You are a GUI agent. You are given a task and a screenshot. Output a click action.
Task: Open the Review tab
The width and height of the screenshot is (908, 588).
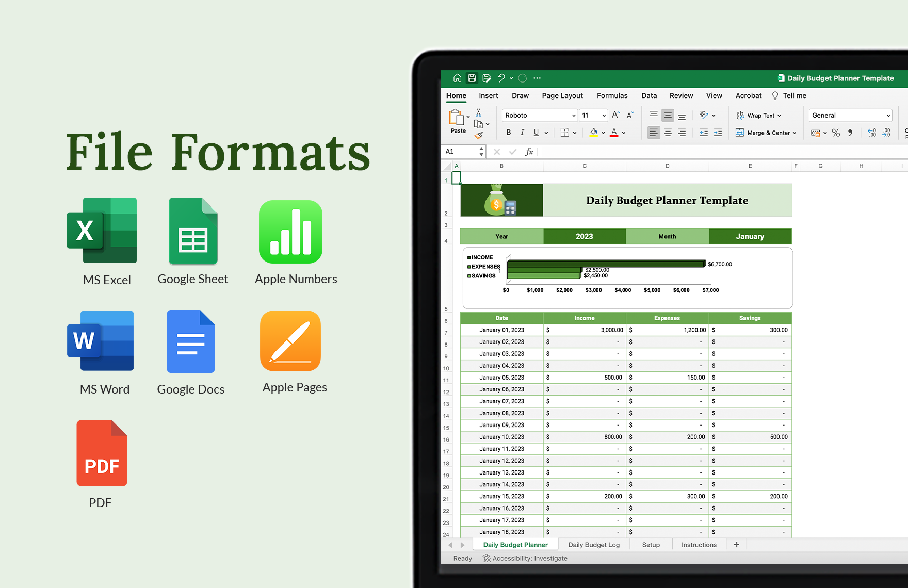681,95
